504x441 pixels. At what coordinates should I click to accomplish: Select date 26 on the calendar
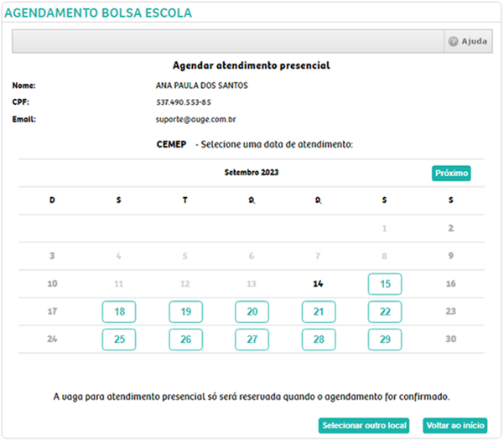(x=185, y=340)
